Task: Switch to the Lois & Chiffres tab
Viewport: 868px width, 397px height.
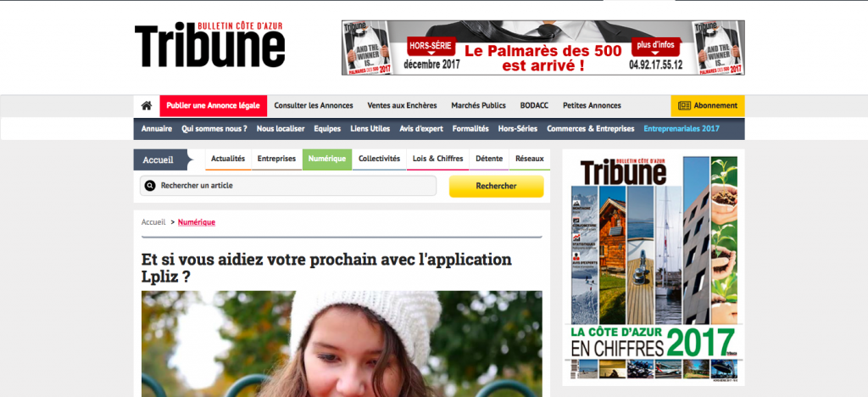Action: pyautogui.click(x=438, y=159)
